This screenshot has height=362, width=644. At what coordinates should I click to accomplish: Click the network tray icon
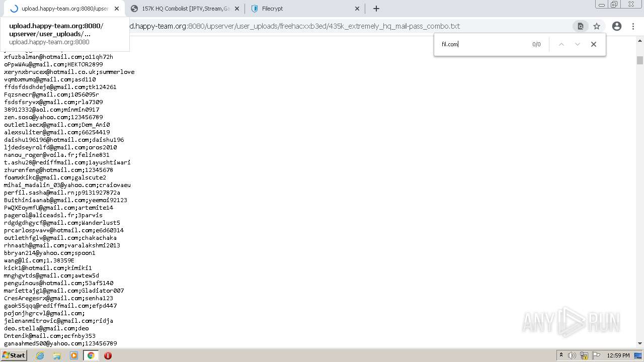point(584,355)
